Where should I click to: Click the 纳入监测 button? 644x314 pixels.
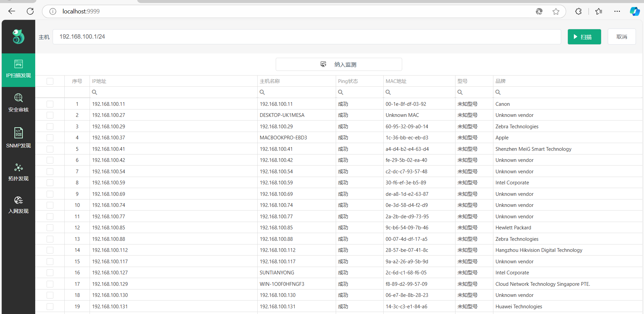(x=339, y=64)
